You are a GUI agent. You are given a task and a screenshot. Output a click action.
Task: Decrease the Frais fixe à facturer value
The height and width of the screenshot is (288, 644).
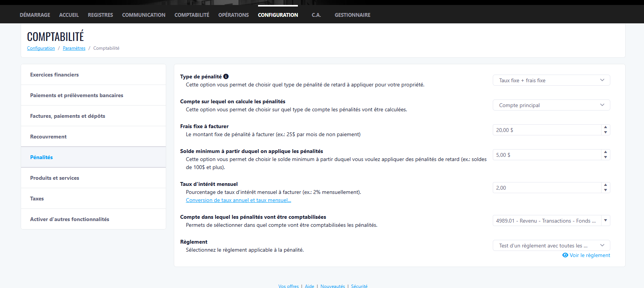[605, 132]
